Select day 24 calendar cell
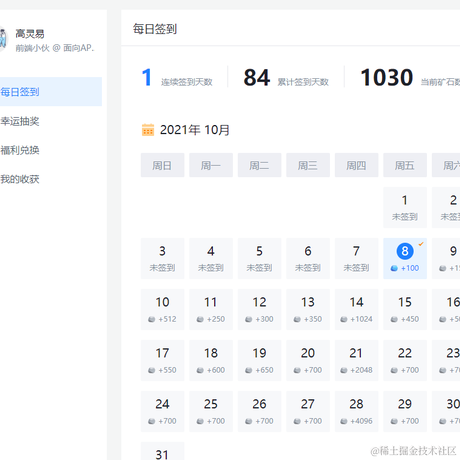Screen dimensions: 460x460 162,411
